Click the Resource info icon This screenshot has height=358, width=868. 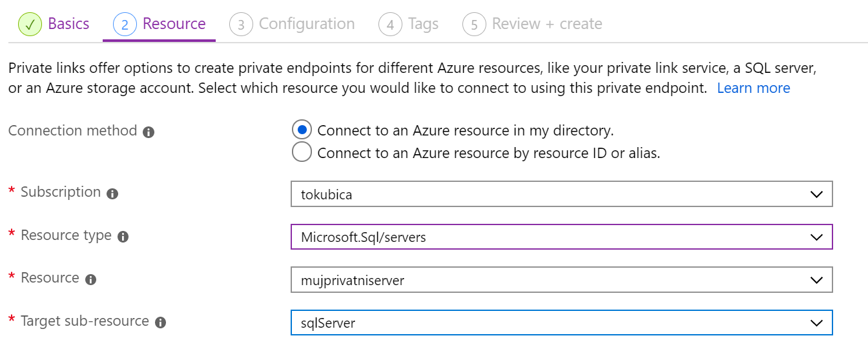[x=91, y=279]
